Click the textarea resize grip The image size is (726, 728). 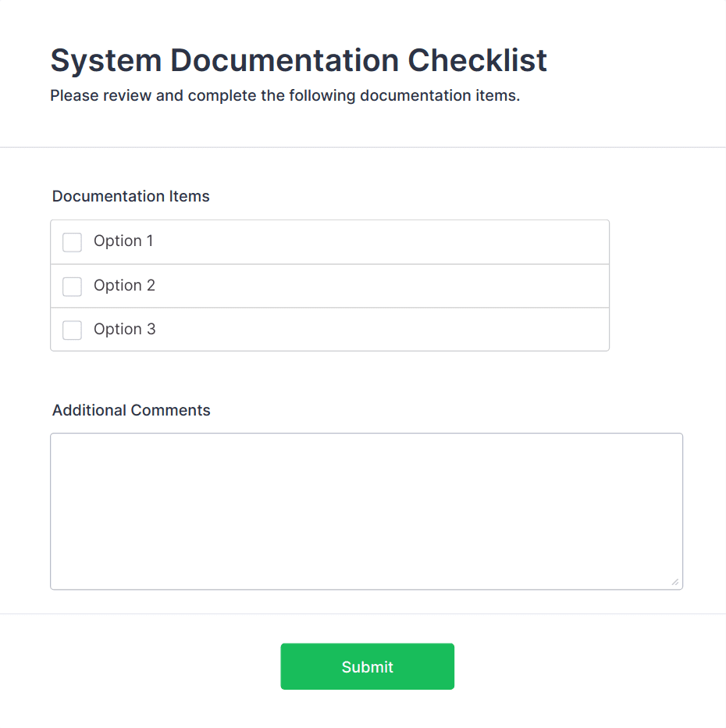tap(674, 581)
